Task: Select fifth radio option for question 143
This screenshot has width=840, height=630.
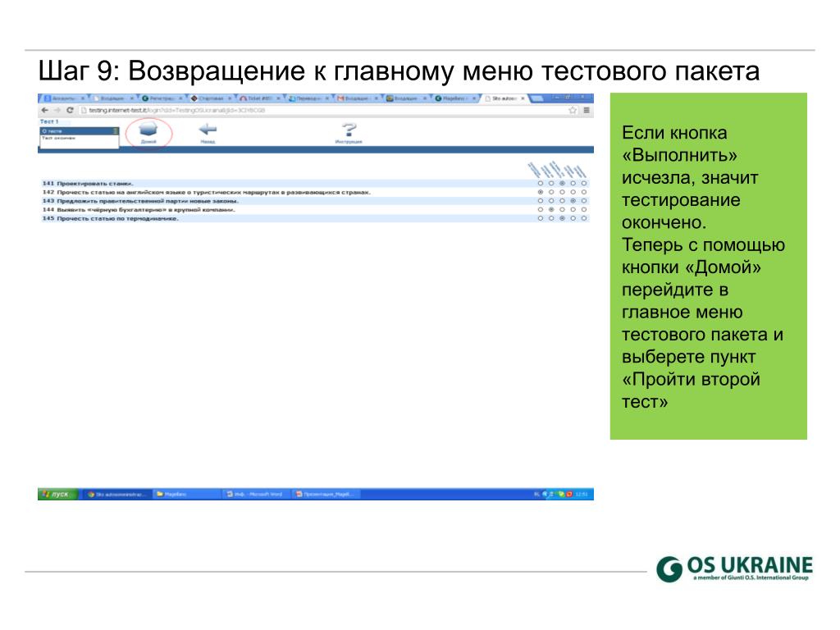Action: point(584,201)
